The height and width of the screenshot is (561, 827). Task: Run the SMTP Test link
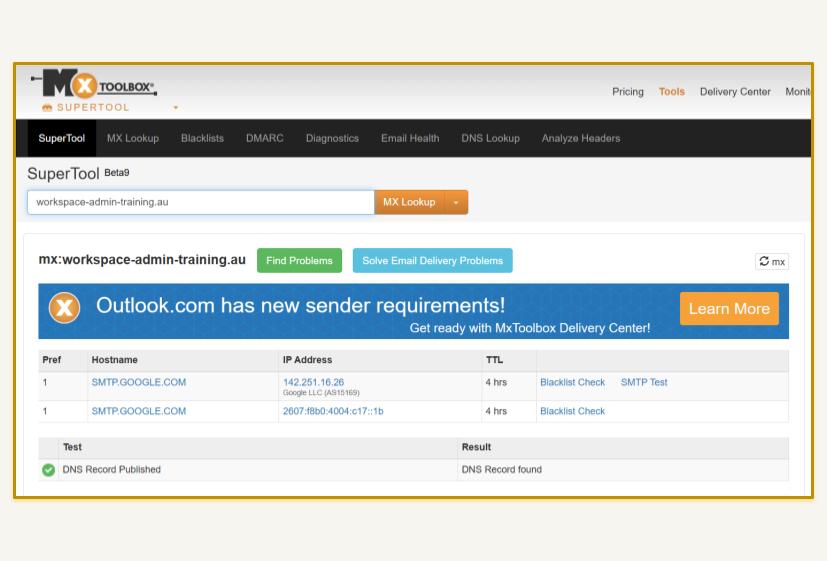644,382
